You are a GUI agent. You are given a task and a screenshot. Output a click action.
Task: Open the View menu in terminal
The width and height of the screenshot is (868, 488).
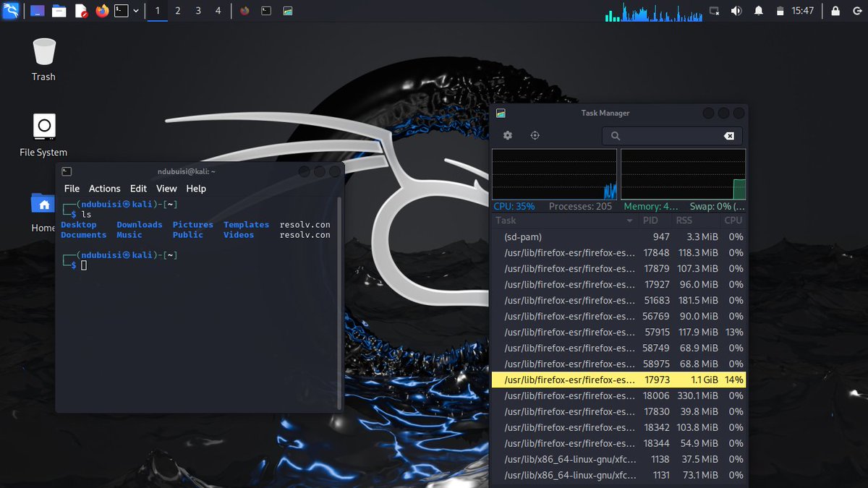166,188
